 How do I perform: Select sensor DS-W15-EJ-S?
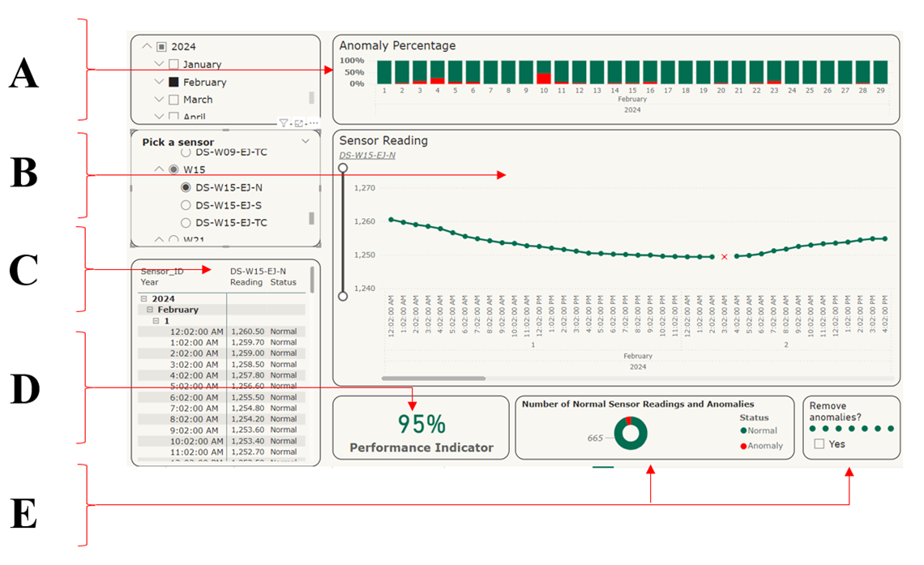pyautogui.click(x=186, y=205)
